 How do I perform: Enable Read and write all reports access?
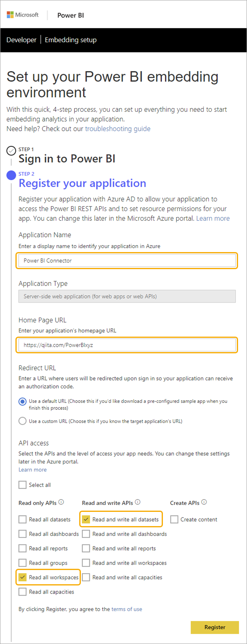(x=86, y=548)
